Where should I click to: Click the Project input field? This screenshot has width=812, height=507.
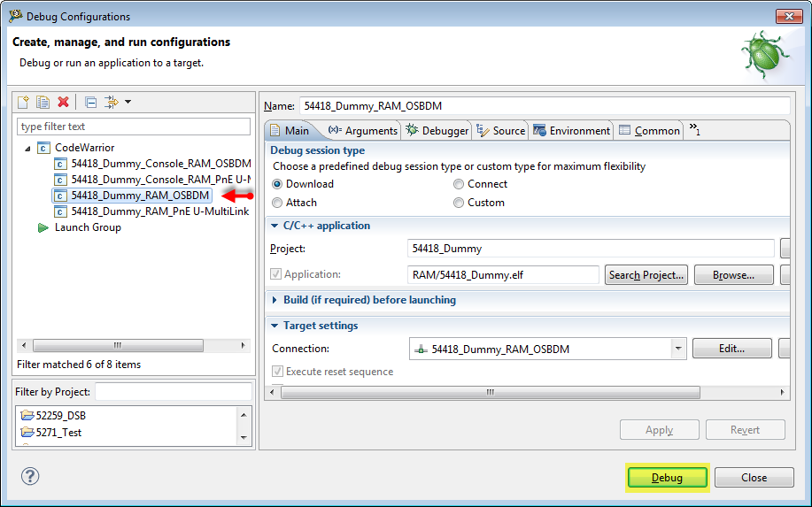tap(591, 249)
